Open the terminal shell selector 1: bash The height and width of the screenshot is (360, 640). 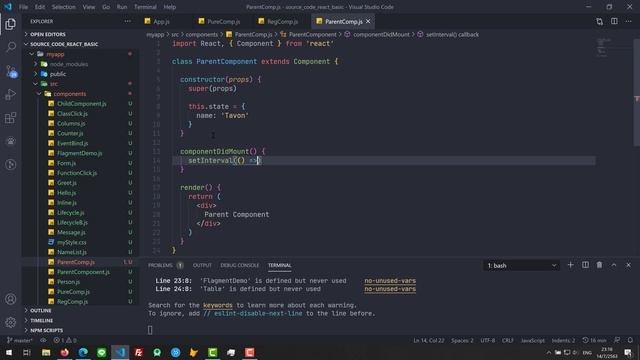coord(522,266)
